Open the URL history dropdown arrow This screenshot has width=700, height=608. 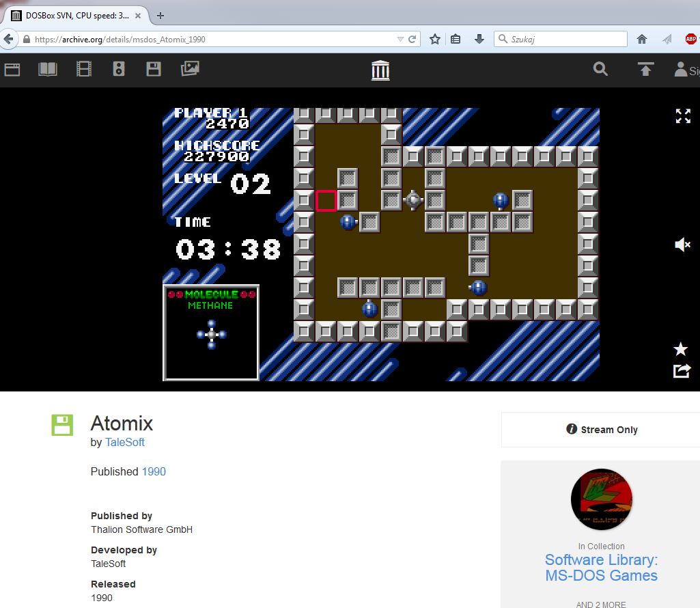click(400, 40)
